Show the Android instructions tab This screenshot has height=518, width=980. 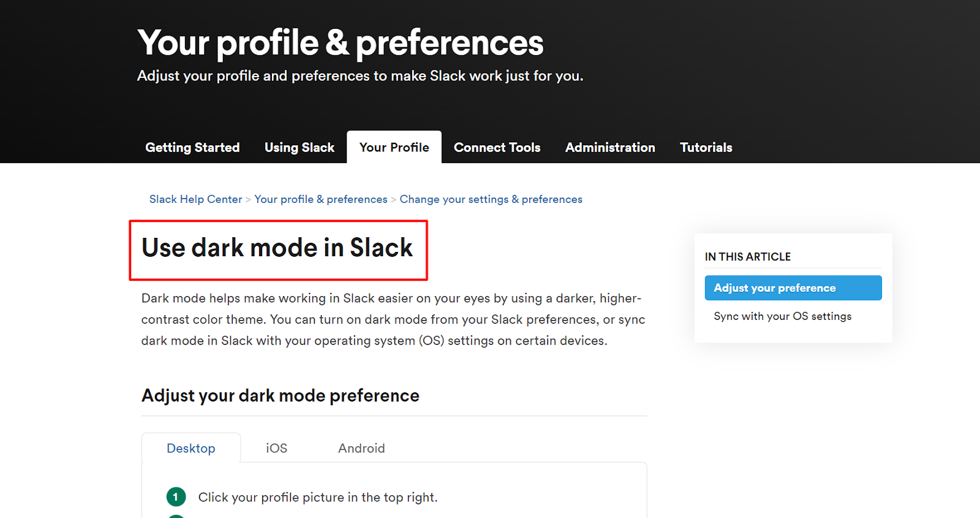(x=361, y=448)
